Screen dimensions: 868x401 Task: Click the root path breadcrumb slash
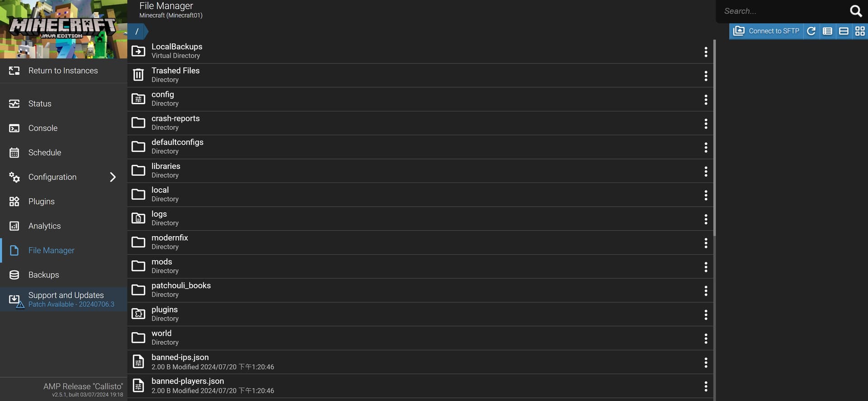point(137,31)
